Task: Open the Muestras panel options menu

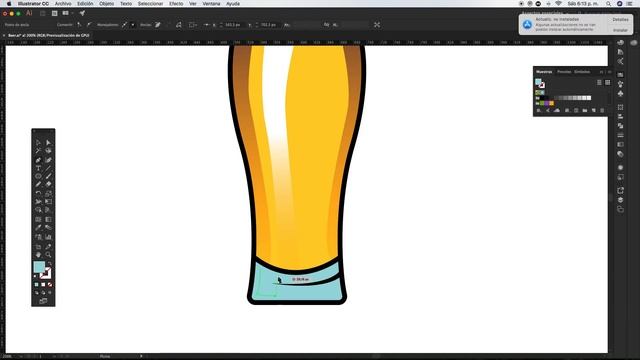Action: [609, 72]
